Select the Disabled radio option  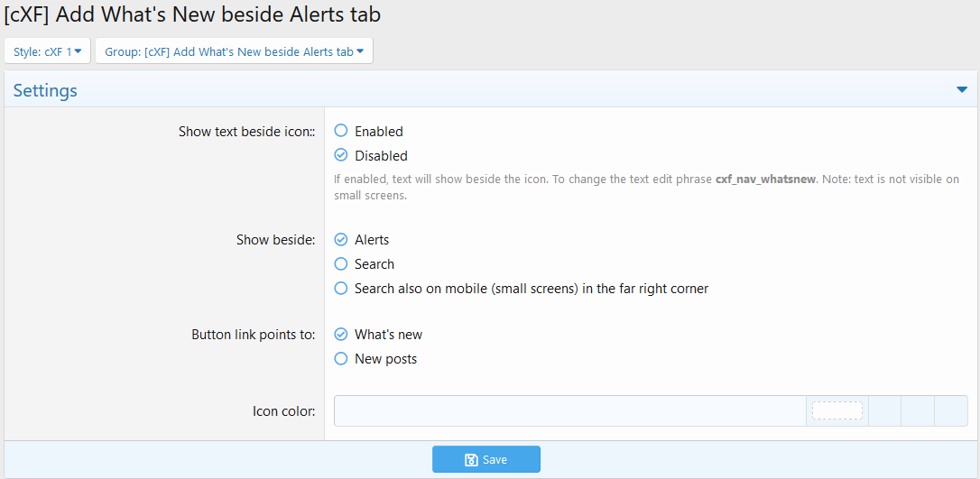click(x=341, y=156)
